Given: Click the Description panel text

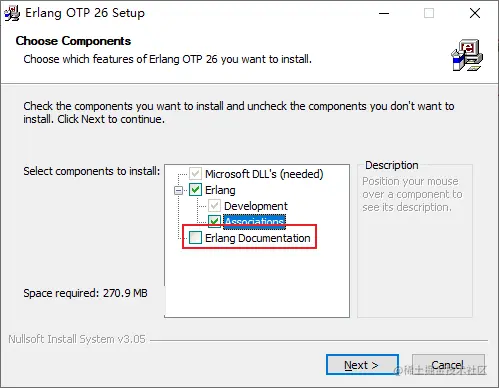Looking at the screenshot, I should [x=412, y=194].
